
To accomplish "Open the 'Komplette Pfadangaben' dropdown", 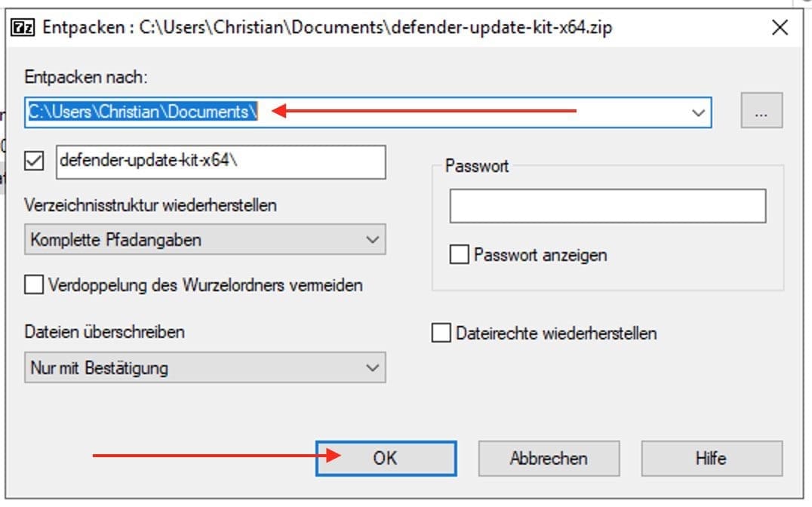I will tap(205, 240).
